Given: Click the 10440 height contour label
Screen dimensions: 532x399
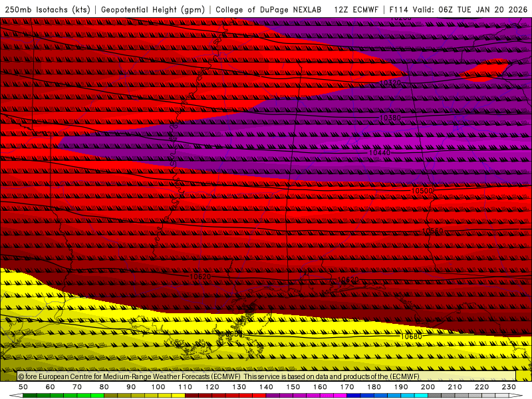Looking at the screenshot, I should [380, 153].
